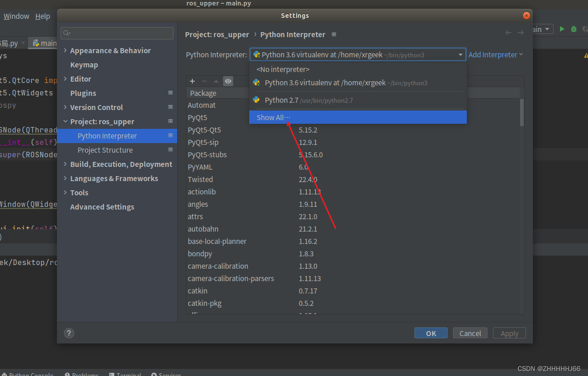Select the Automat package row
The image size is (588, 376).
[x=353, y=105]
